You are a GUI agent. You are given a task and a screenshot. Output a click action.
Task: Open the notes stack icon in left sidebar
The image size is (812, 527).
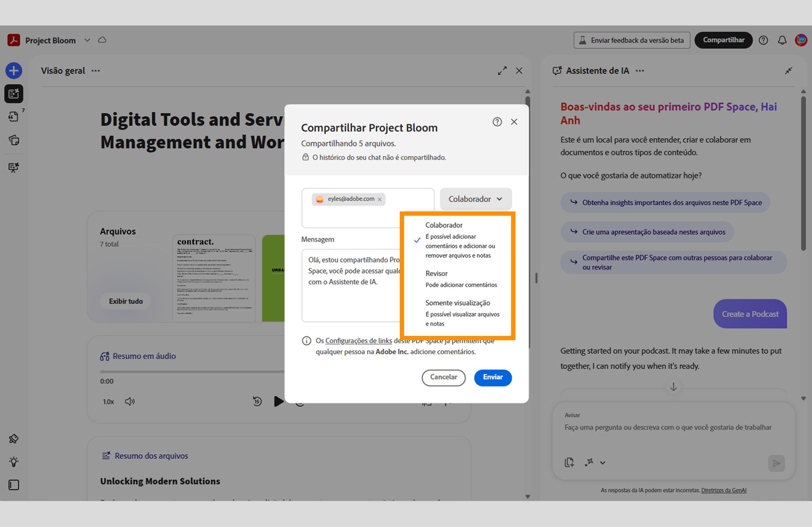point(14,140)
